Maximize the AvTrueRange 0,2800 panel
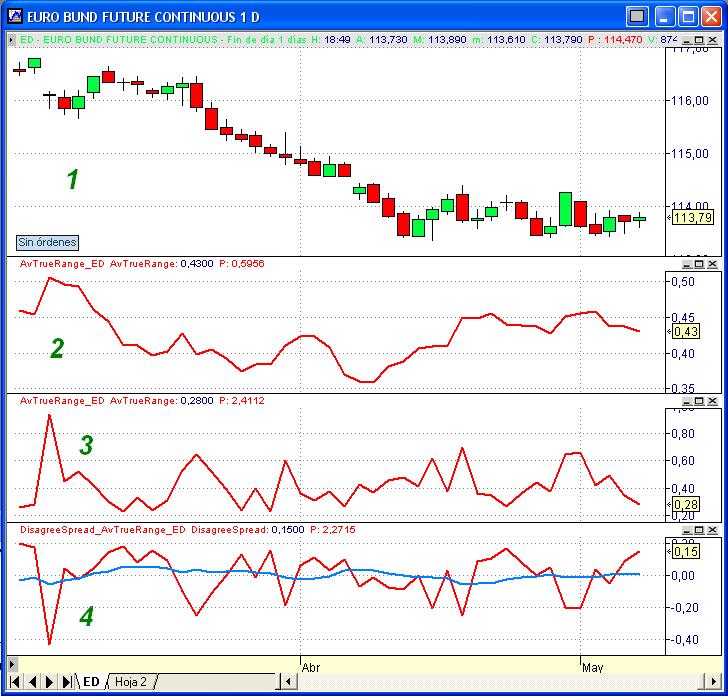728x696 pixels. click(699, 401)
